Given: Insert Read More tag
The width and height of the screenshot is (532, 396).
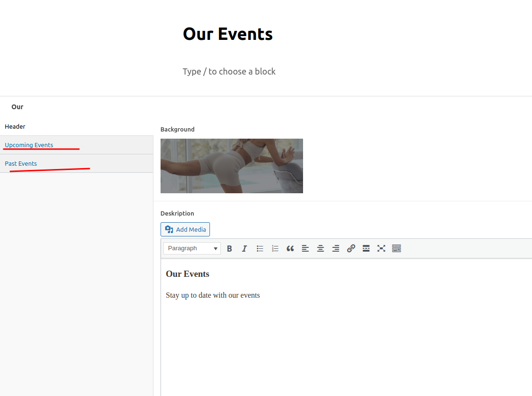Looking at the screenshot, I should tap(366, 248).
